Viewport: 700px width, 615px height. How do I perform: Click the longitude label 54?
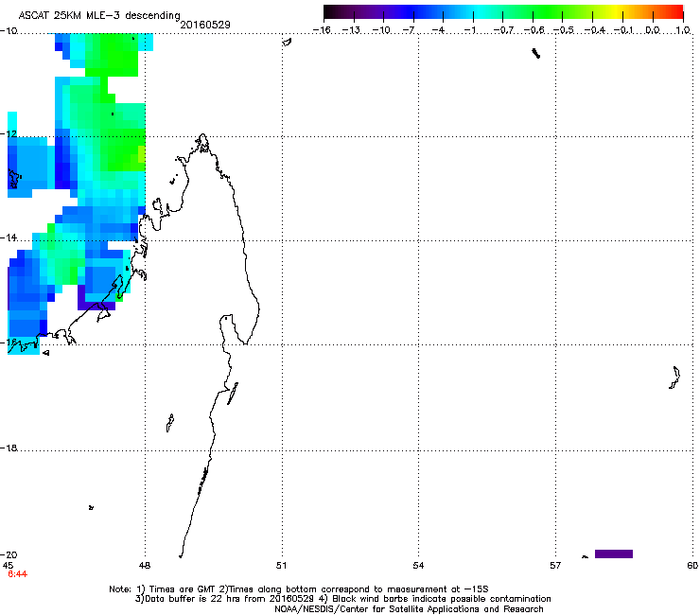point(418,566)
